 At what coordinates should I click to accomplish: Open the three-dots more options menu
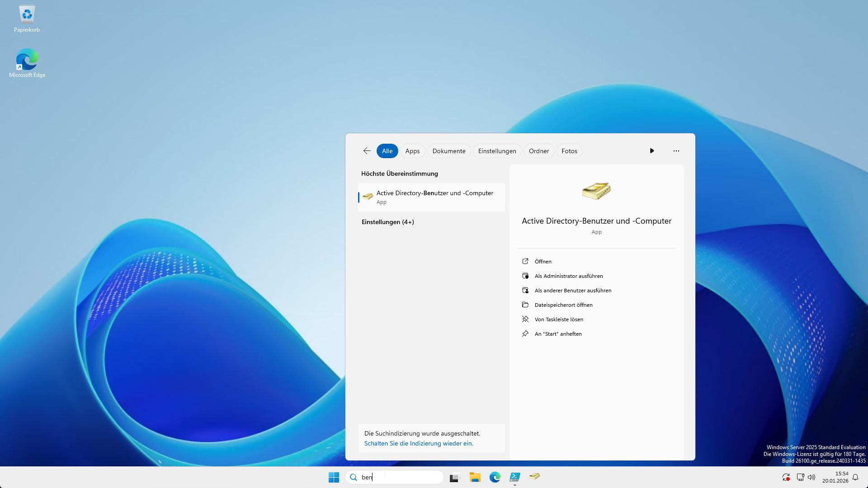coord(676,151)
